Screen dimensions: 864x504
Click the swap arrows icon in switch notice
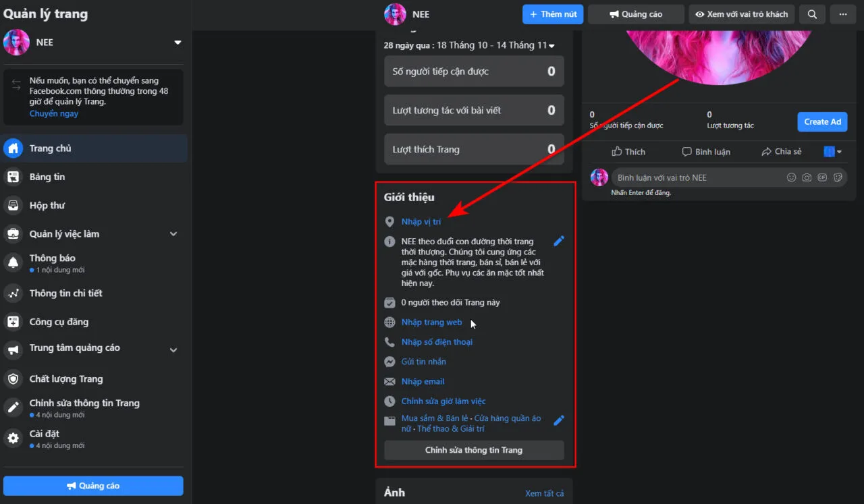16,86
